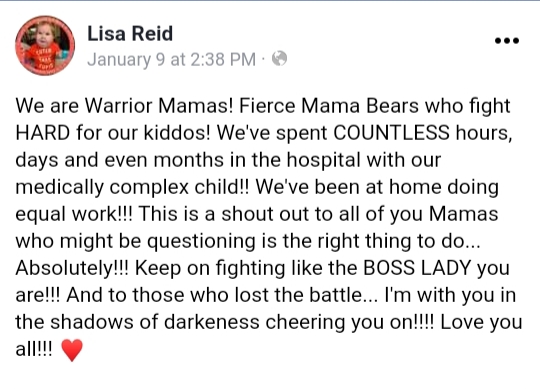The image size is (540, 389).
Task: Click the BOSS LADY text in the post
Action: (417, 267)
